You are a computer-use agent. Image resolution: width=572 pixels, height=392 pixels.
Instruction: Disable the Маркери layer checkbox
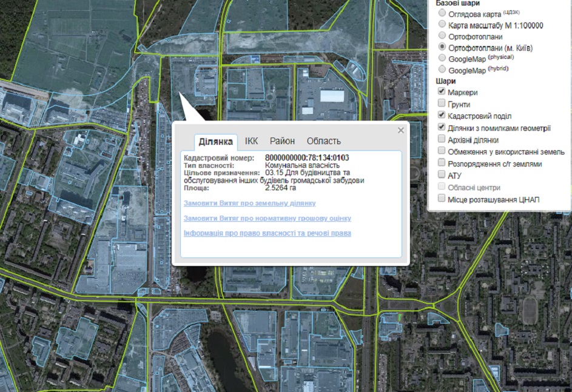click(442, 92)
